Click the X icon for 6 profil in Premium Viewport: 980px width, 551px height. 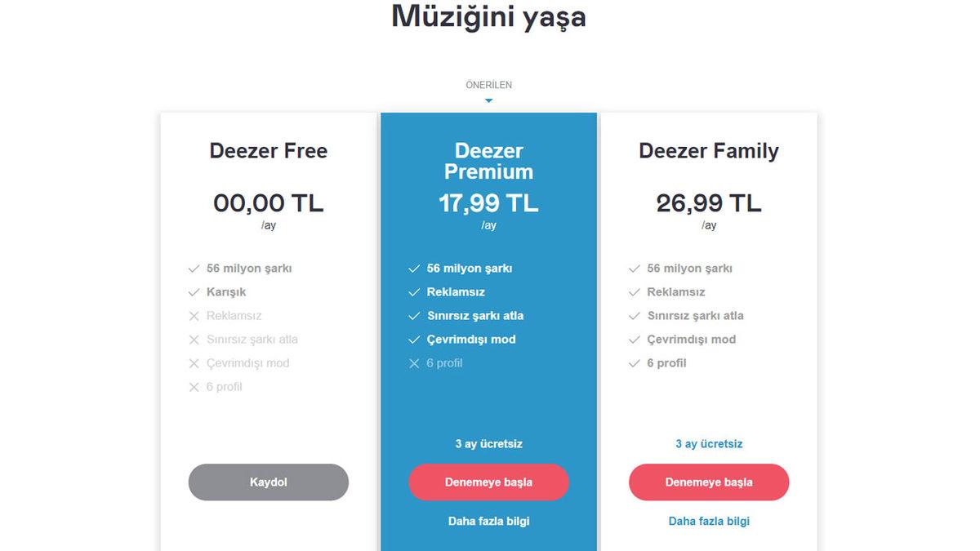coord(413,364)
